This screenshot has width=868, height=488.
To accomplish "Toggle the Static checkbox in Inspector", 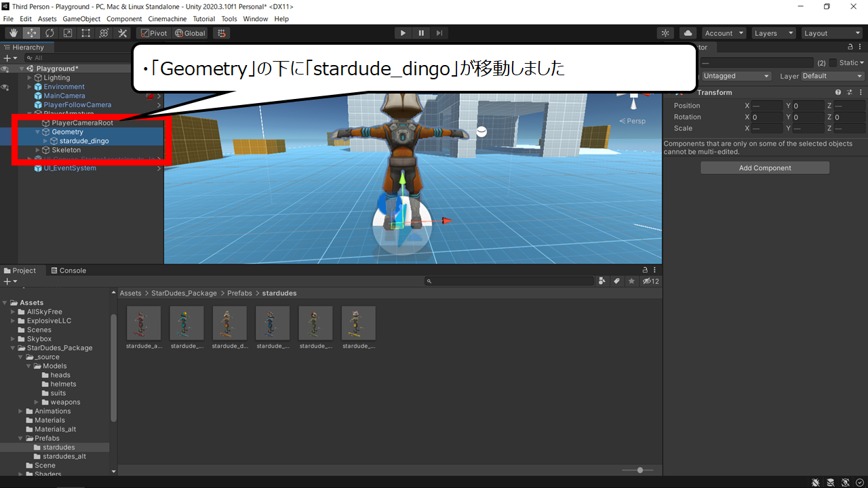I will (834, 62).
